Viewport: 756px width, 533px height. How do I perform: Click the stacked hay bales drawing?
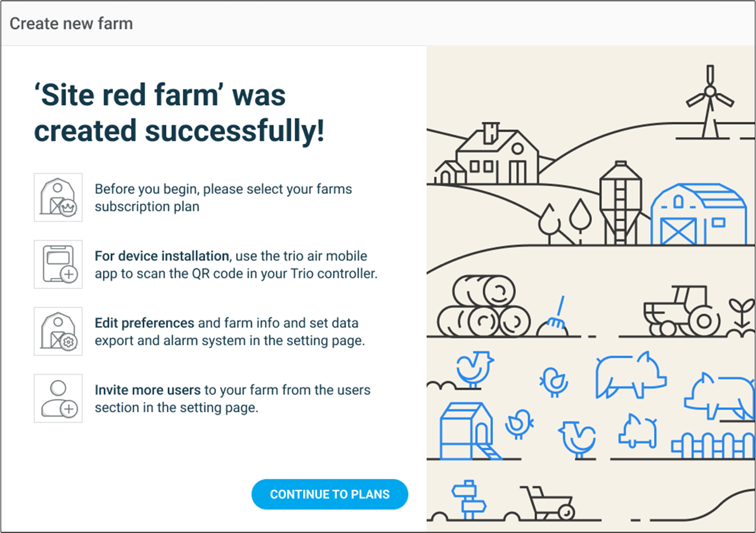[484, 307]
